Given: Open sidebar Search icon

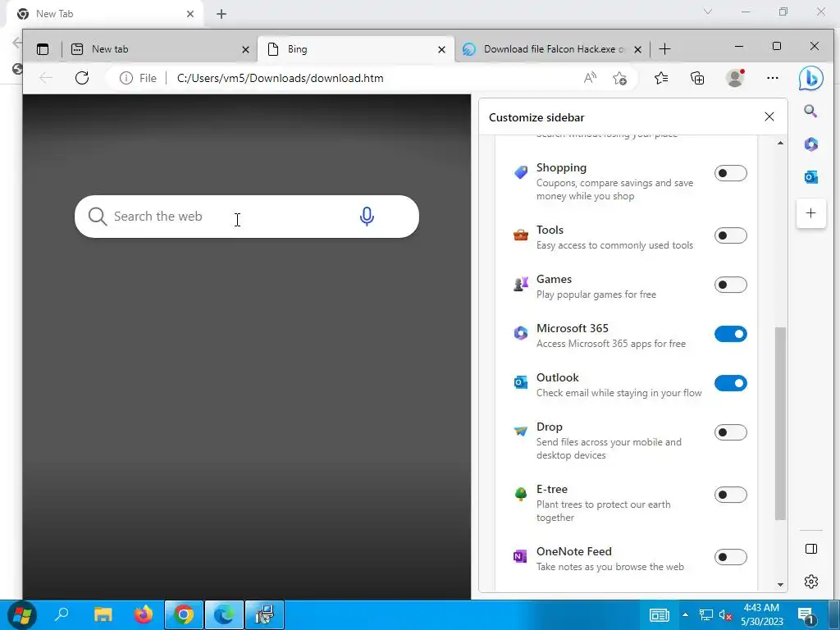Looking at the screenshot, I should pyautogui.click(x=810, y=111).
